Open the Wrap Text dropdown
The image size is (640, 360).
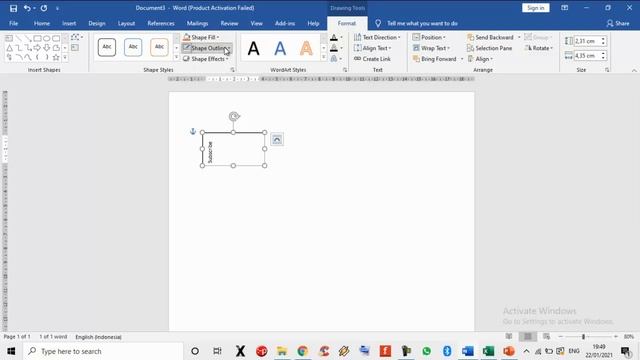[x=431, y=48]
